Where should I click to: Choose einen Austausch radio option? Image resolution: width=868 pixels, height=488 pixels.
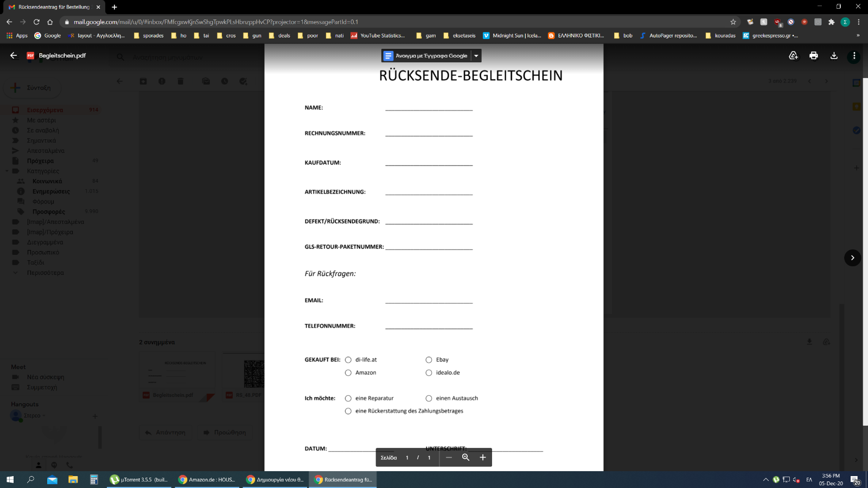(429, 399)
